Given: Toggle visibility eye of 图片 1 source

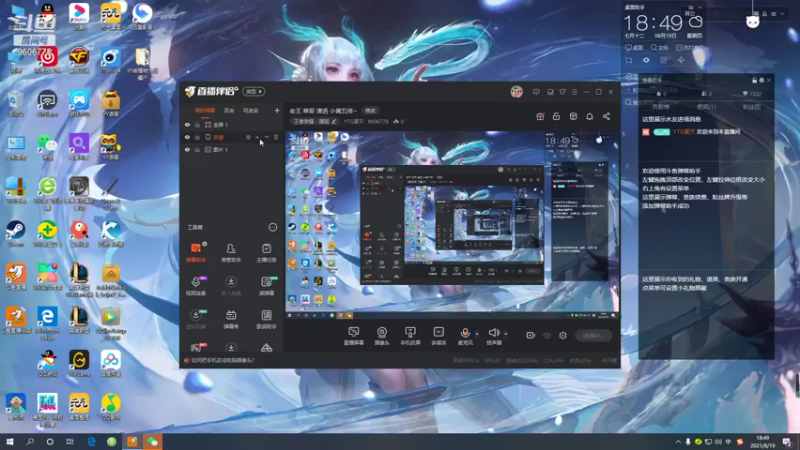Looking at the screenshot, I should (x=187, y=149).
